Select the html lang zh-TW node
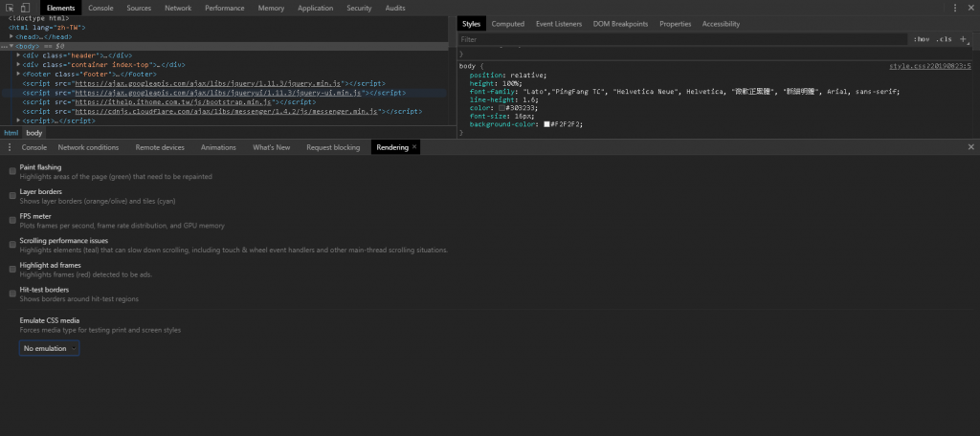This screenshot has height=436, width=980. (x=47, y=28)
